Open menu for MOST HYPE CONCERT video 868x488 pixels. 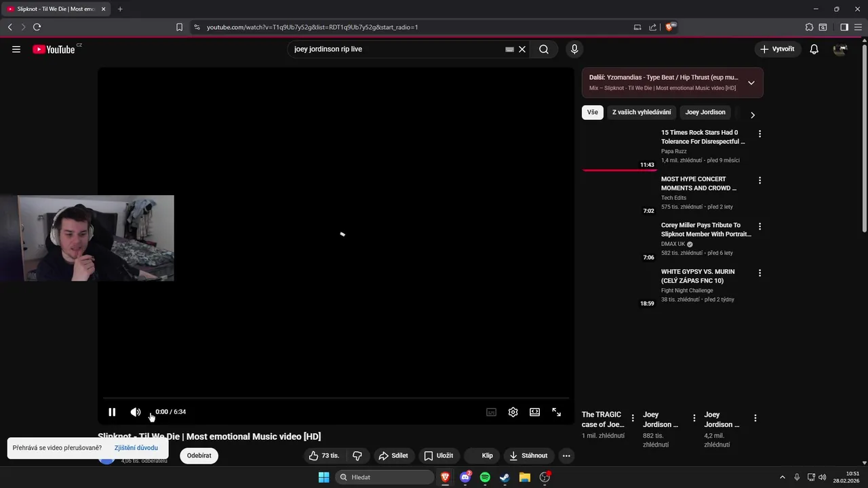759,180
